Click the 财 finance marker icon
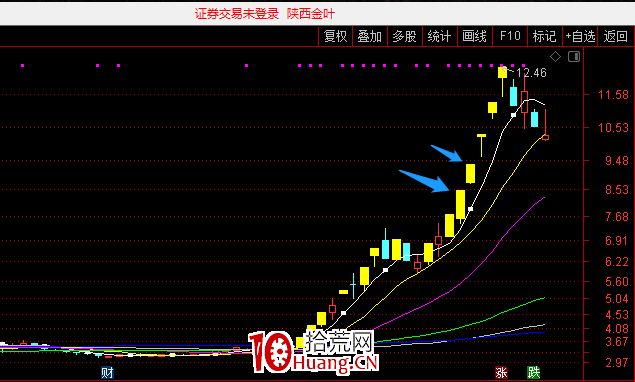 tap(107, 372)
